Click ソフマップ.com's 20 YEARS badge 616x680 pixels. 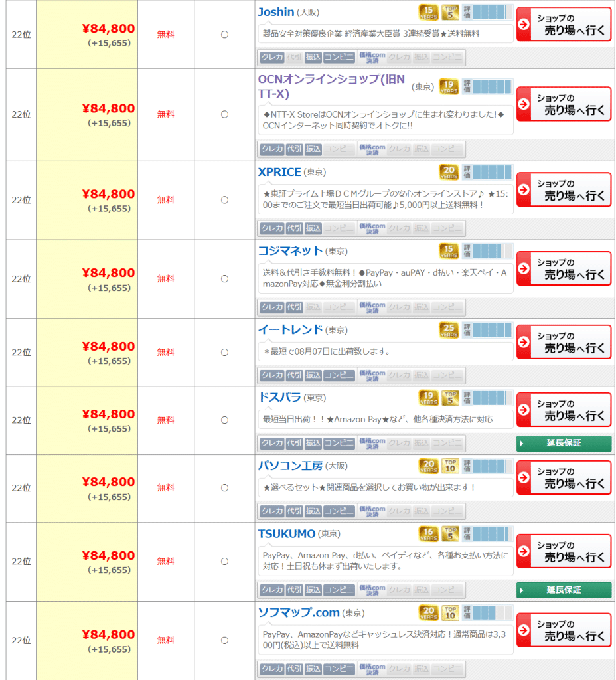(x=428, y=613)
